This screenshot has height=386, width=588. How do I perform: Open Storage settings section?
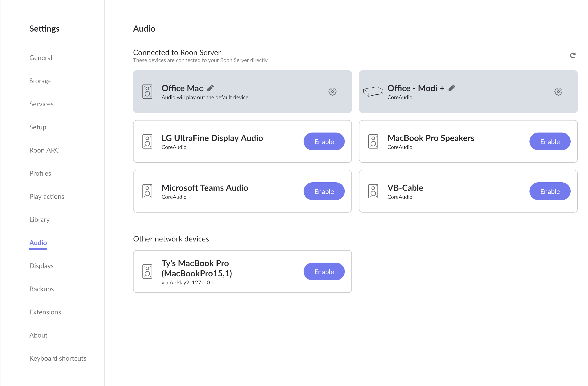pos(41,81)
